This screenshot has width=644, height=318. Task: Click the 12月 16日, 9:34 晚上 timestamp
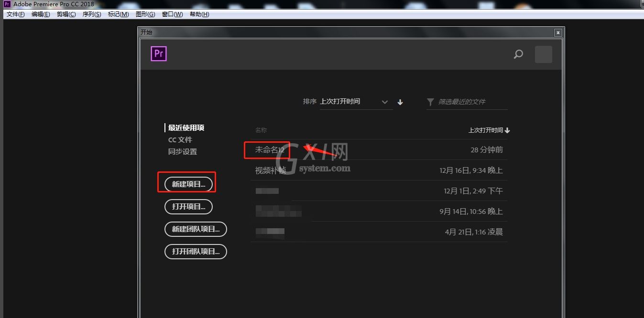click(x=471, y=170)
